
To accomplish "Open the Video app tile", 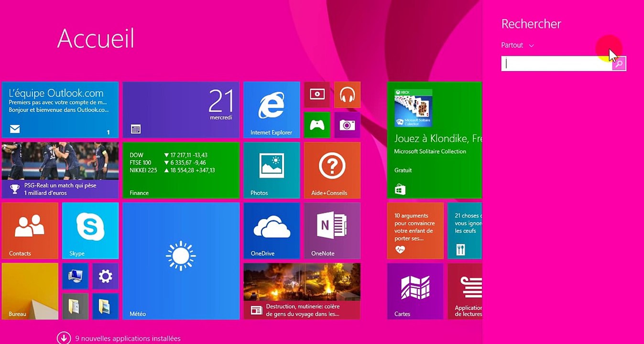I will coord(317,95).
